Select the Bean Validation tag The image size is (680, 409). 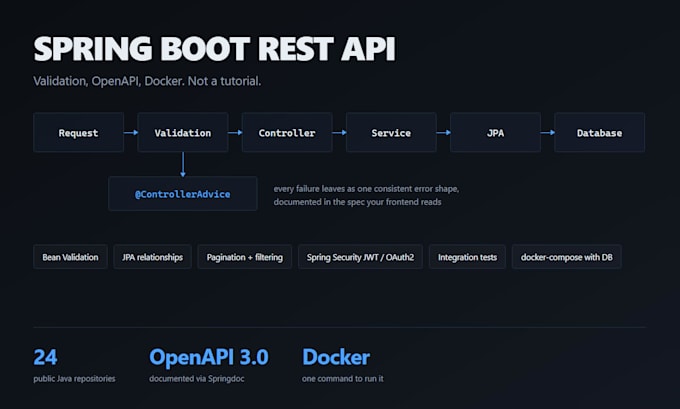pos(70,257)
